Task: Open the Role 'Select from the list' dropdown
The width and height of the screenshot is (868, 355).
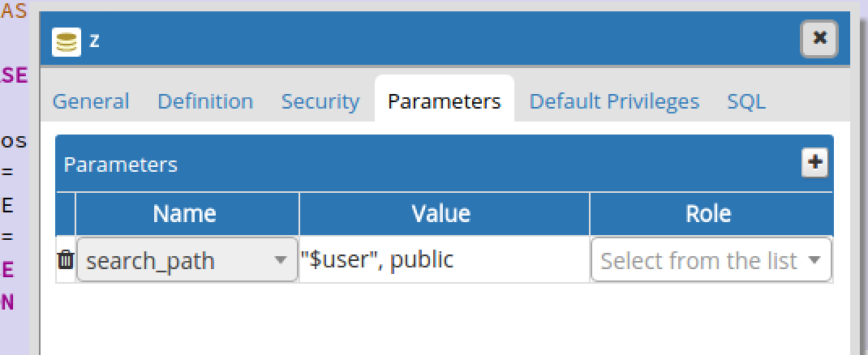Action: click(699, 260)
